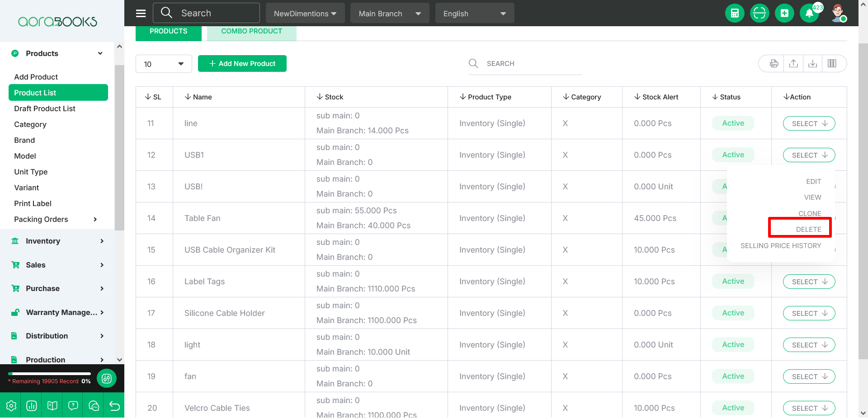The image size is (868, 418).
Task: Open SELECT dropdown for USB1 row
Action: (x=809, y=155)
